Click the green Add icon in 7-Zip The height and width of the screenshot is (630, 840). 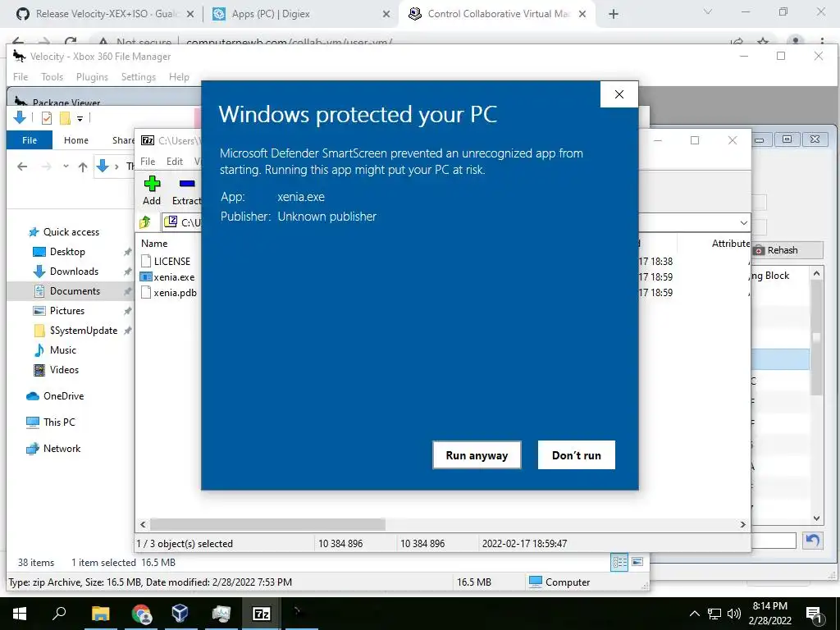tap(152, 184)
